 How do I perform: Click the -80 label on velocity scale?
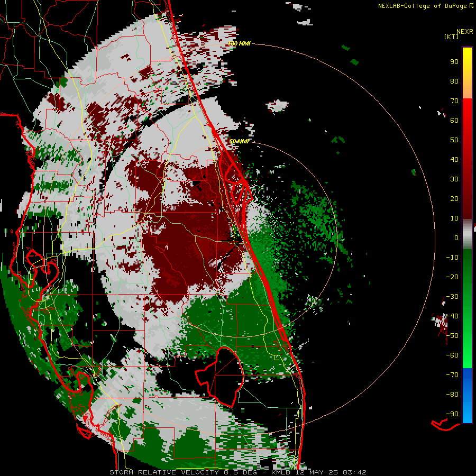(x=452, y=395)
